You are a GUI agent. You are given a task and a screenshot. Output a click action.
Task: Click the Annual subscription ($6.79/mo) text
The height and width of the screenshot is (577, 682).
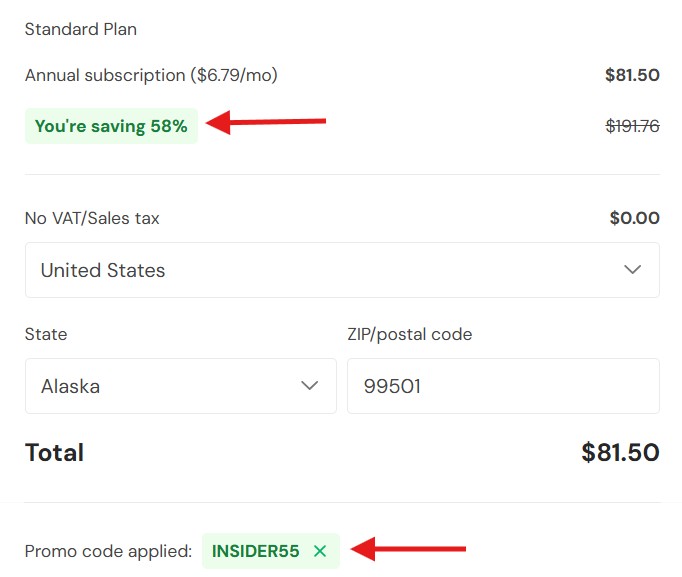[x=151, y=75]
